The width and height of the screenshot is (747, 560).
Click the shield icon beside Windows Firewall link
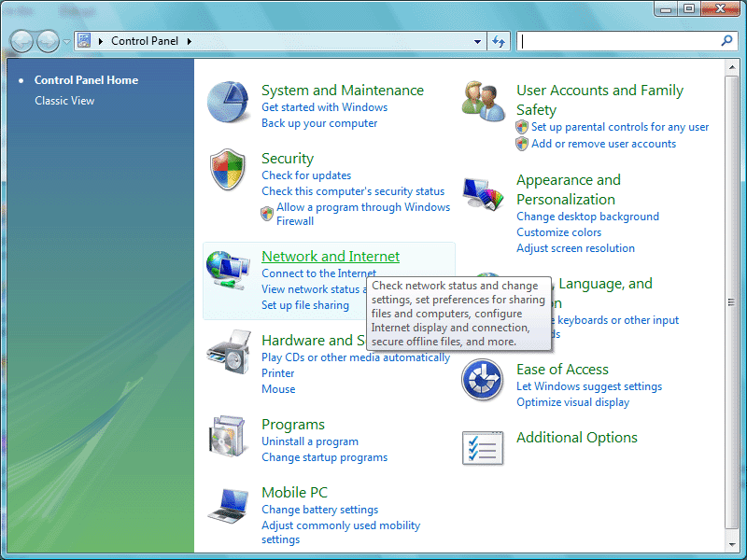click(267, 214)
